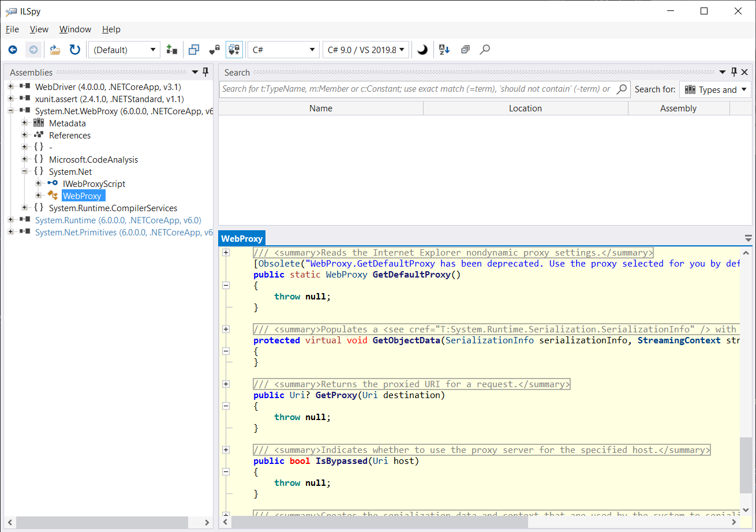Open the 'Search for' Types and Members selector
Viewport: 756px width, 532px height.
click(715, 89)
